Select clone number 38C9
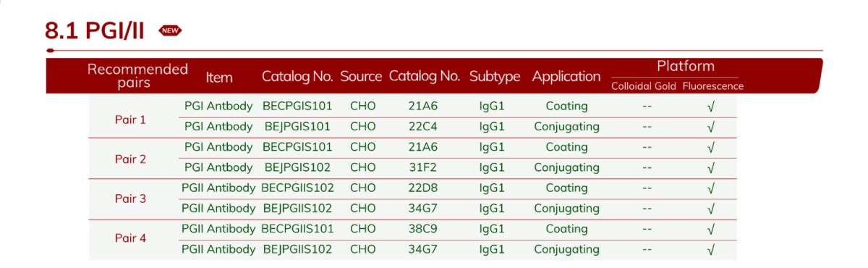Screen dimensions: 868x268 point(423,229)
